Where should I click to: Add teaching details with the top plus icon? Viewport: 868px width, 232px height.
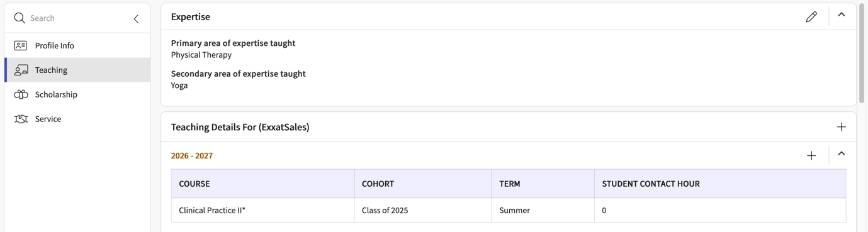[x=841, y=127]
